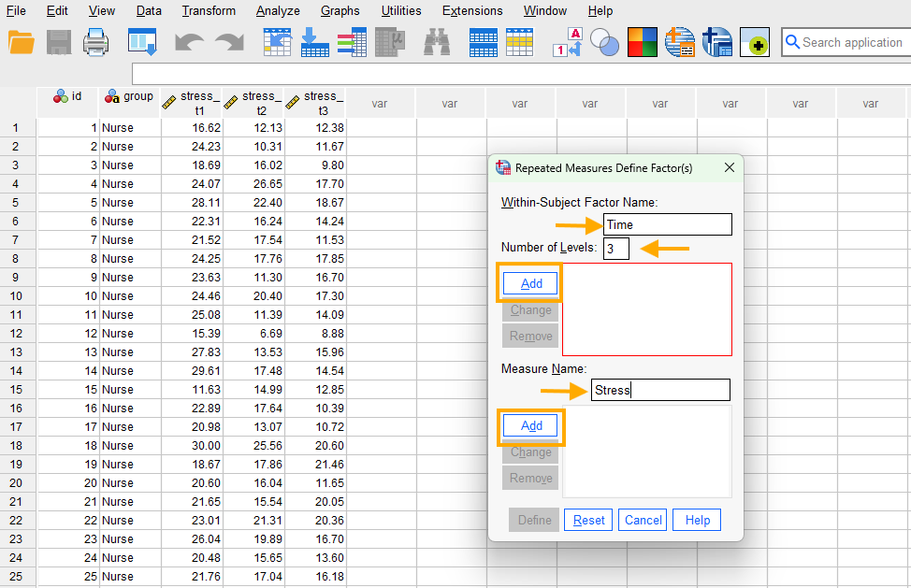Open the File menu

tap(16, 10)
